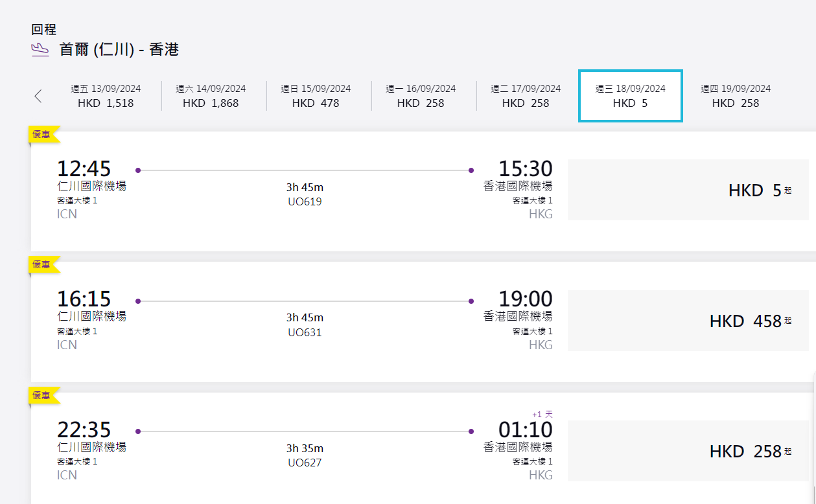Click flight number UO619
Image resolution: width=816 pixels, height=504 pixels.
pyautogui.click(x=305, y=201)
